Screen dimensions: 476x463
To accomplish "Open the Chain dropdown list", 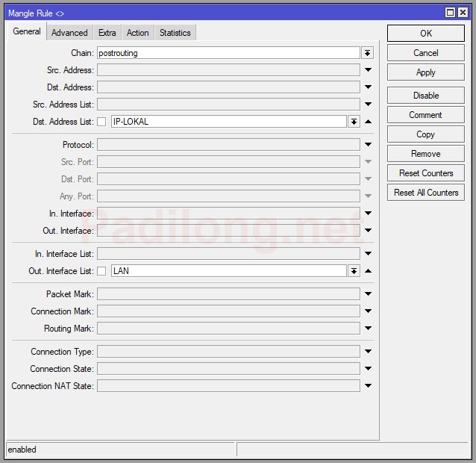I will (367, 53).
